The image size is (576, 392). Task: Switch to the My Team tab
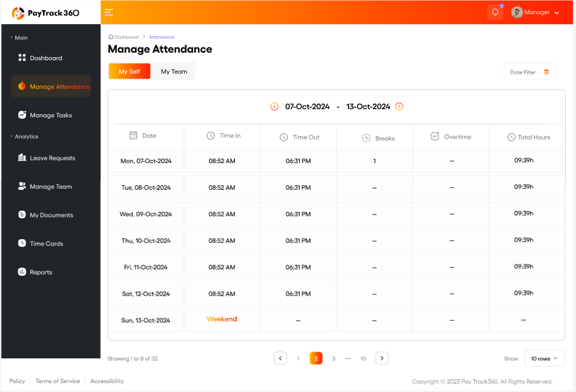pos(173,72)
